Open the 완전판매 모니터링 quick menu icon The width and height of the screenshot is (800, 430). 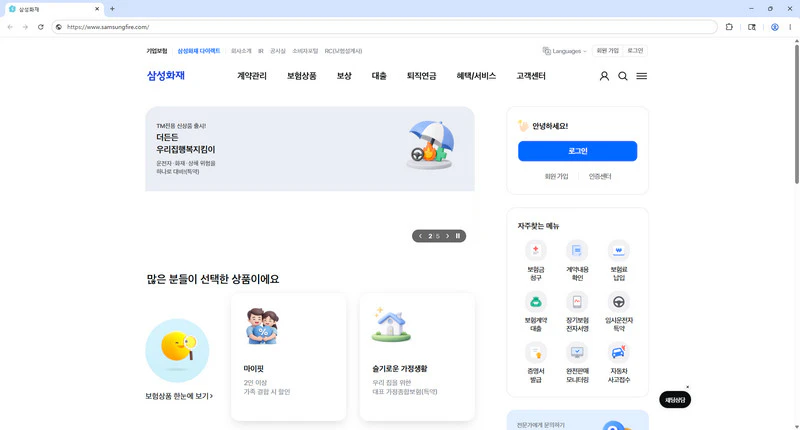(577, 352)
